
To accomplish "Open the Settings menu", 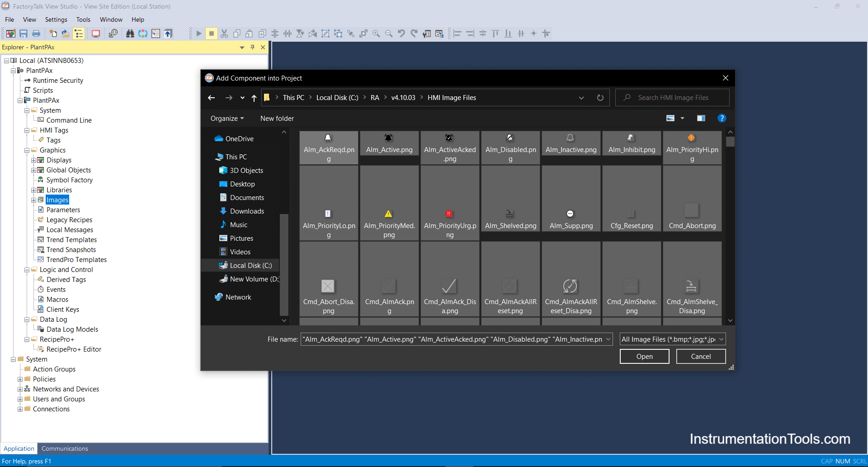I will (56, 19).
